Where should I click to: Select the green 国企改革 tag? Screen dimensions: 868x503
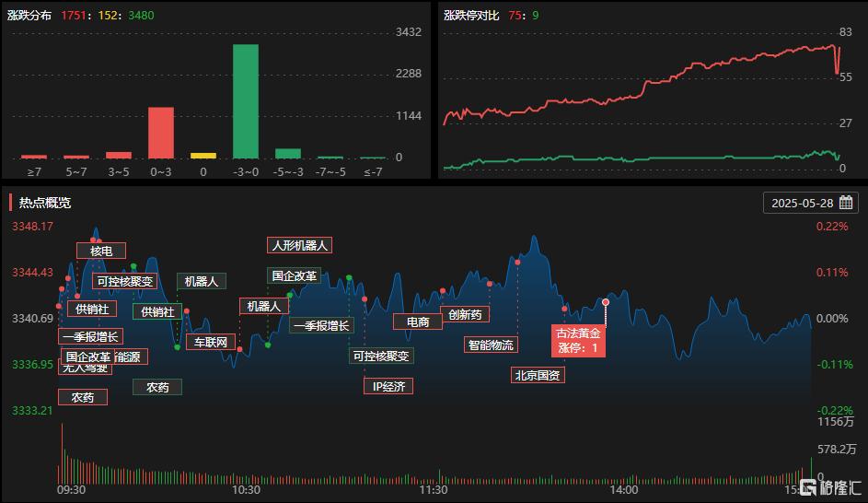click(x=294, y=275)
